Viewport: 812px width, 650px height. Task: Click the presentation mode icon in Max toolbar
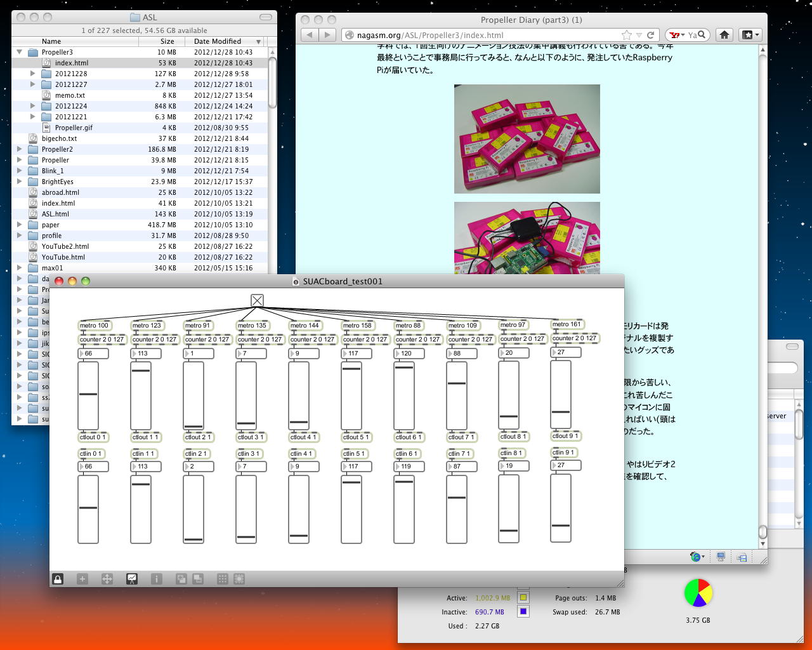tap(132, 579)
